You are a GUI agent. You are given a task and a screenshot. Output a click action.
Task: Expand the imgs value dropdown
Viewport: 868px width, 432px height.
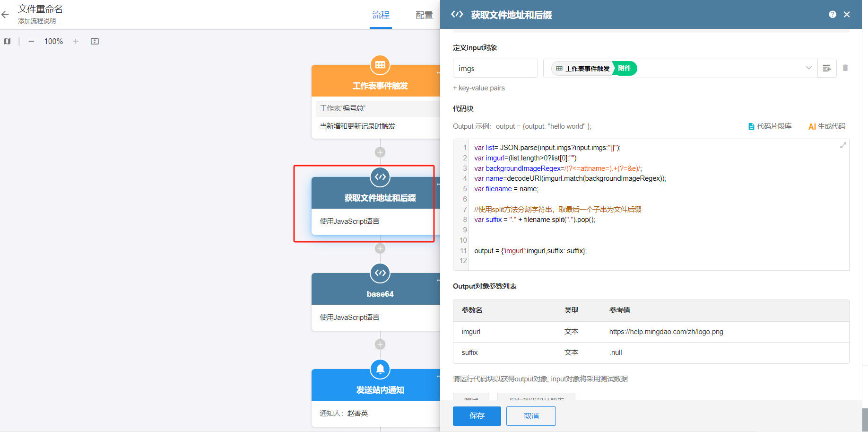[809, 68]
